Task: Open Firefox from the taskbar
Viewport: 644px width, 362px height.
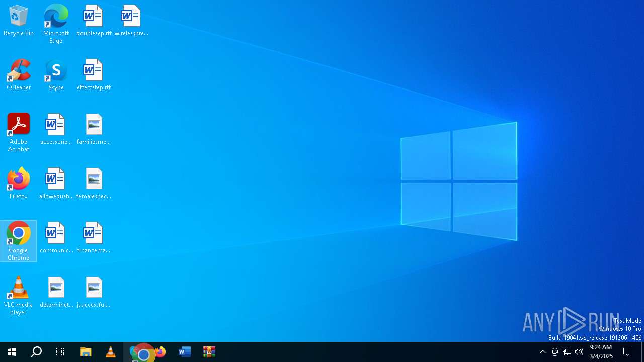Action: [x=160, y=352]
